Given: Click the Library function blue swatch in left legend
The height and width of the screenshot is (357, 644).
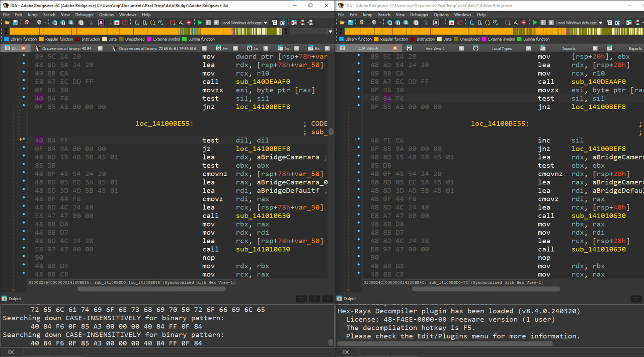Looking at the screenshot, I should pyautogui.click(x=6, y=39).
